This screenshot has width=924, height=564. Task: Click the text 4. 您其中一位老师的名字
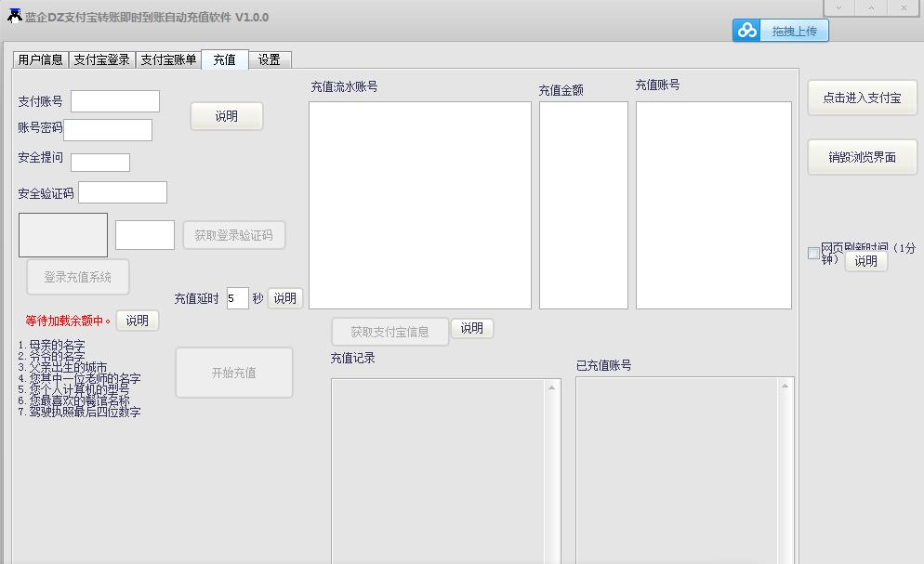click(x=79, y=378)
